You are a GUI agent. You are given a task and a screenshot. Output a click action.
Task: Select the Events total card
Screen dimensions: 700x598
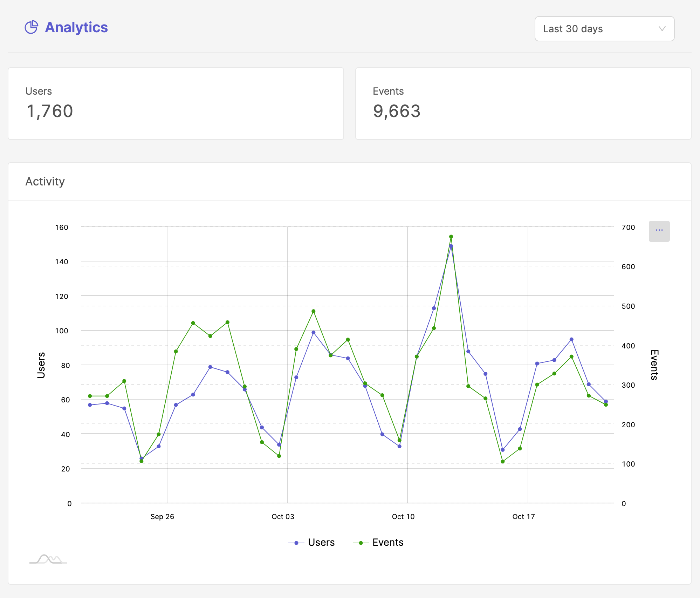click(523, 104)
